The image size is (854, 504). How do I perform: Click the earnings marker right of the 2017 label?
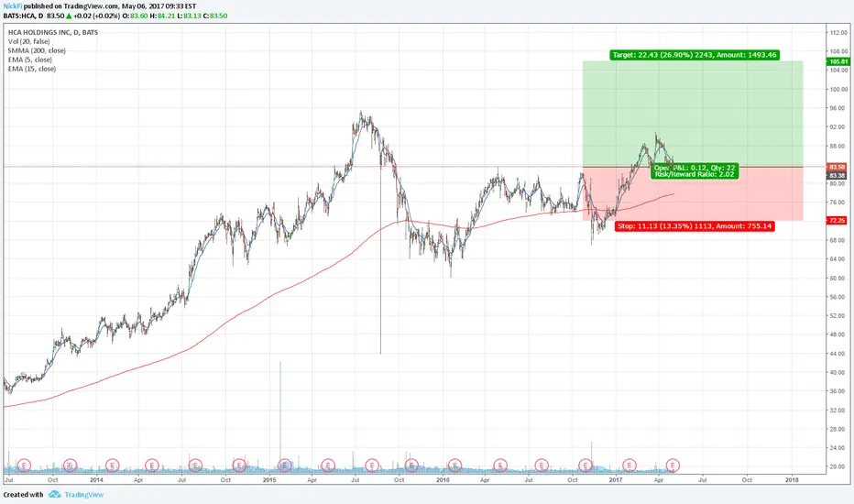point(630,465)
